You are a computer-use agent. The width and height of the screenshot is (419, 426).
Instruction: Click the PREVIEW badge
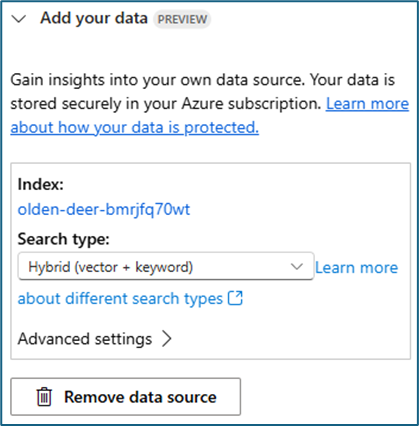coord(182,19)
